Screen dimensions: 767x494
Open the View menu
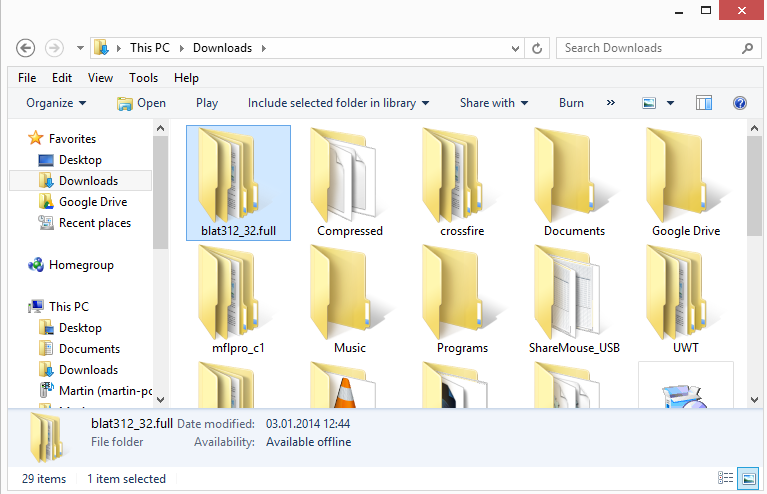click(x=100, y=78)
